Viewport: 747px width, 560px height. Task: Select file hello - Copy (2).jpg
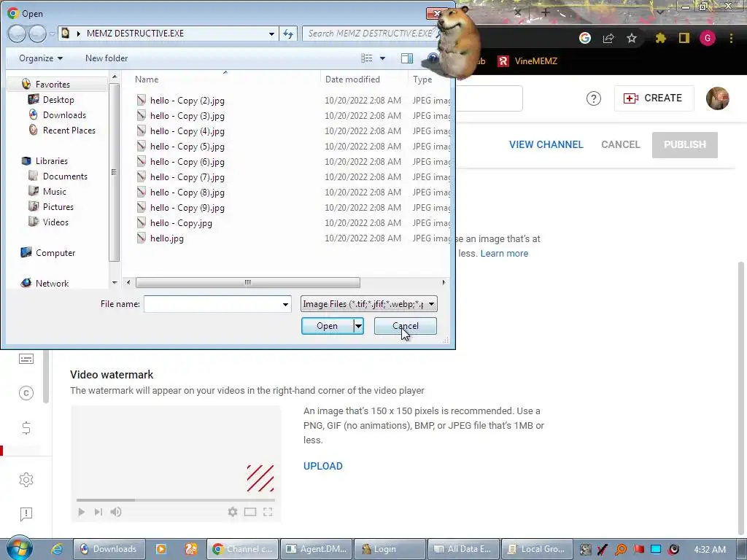[x=187, y=101]
